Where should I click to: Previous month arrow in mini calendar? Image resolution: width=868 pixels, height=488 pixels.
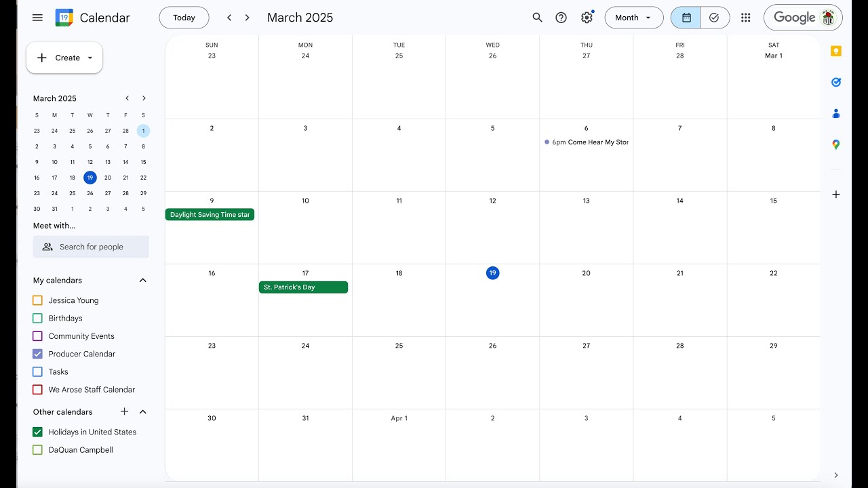tap(127, 98)
